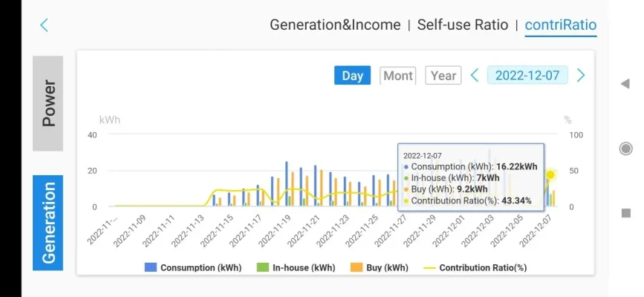The image size is (644, 297).
Task: Tap the 2022-11-19 axis date label
Action: 276,231
